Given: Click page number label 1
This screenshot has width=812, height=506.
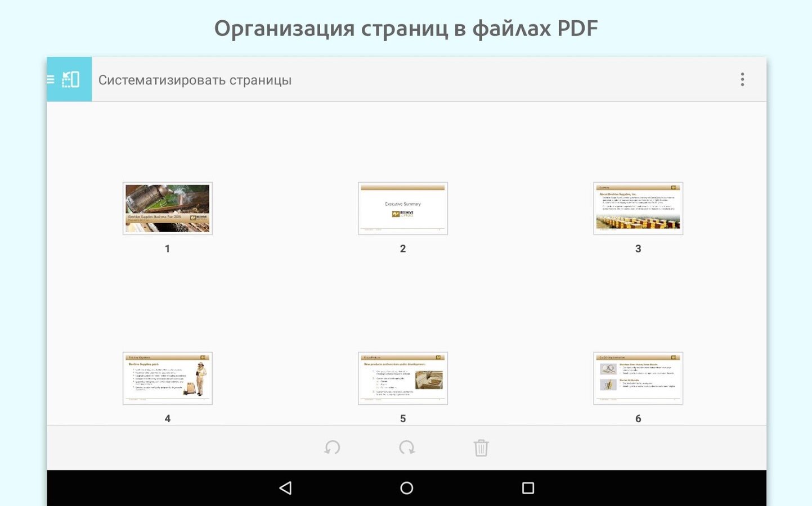Looking at the screenshot, I should point(168,249).
